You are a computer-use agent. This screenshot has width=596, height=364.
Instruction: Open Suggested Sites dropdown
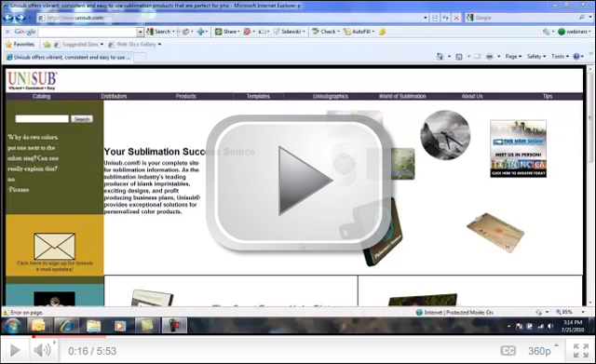click(x=78, y=45)
